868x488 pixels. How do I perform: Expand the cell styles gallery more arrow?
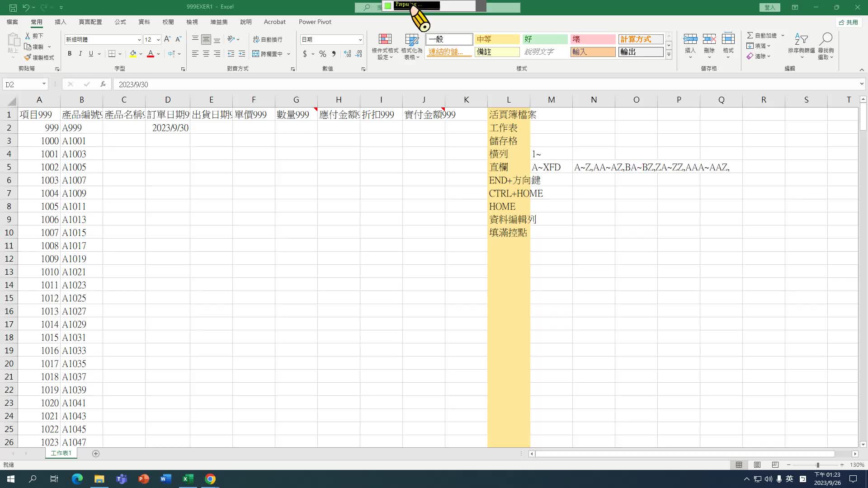click(x=669, y=54)
